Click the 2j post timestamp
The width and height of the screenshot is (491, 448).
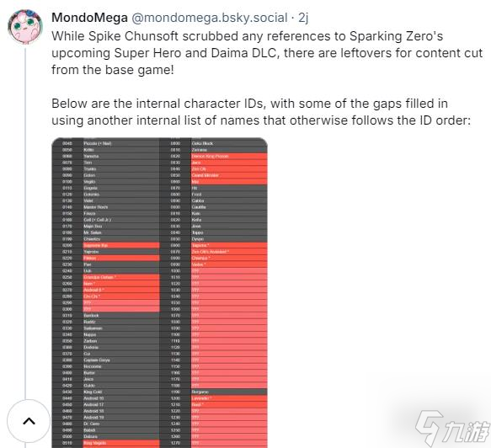coord(303,18)
